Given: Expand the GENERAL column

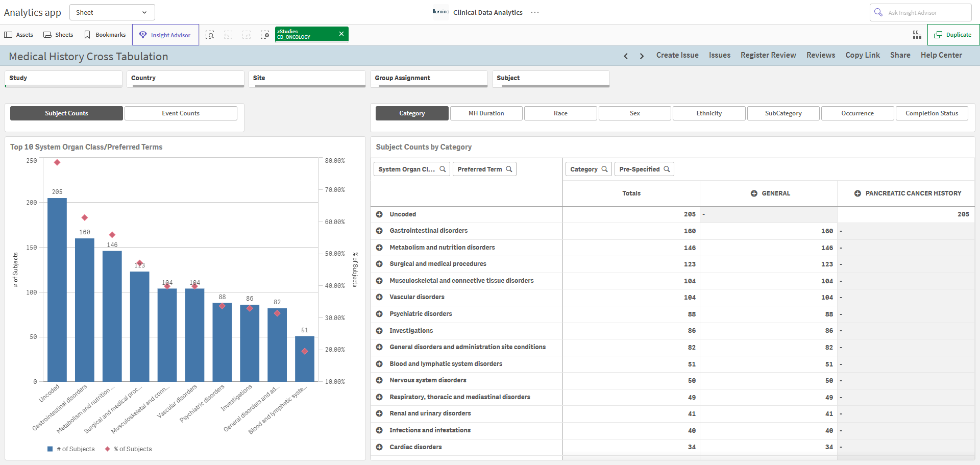Looking at the screenshot, I should (x=754, y=193).
